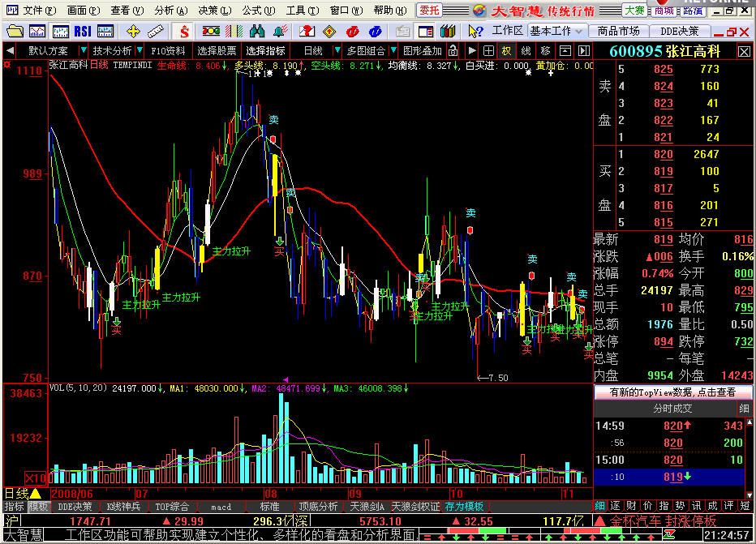Image resolution: width=756 pixels, height=544 pixels.
Task: Toggle the 细 button beside 分时成交
Action: tap(745, 409)
